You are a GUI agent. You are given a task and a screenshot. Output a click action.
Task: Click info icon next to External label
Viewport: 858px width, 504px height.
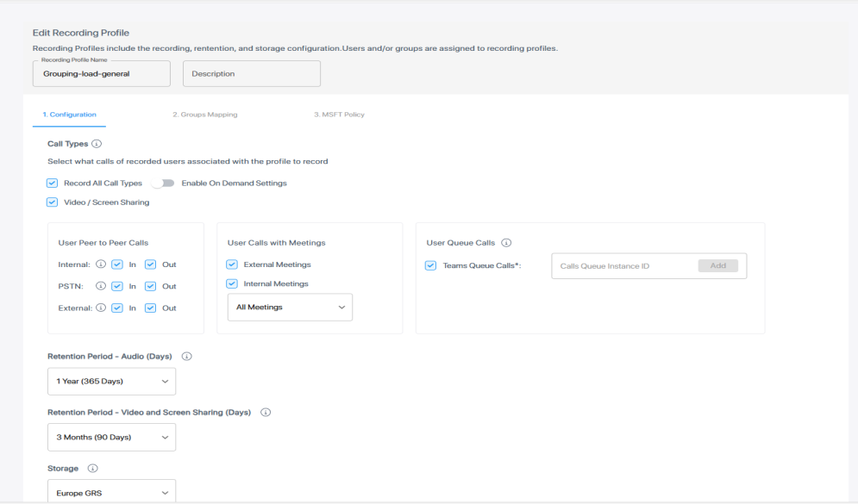click(101, 308)
